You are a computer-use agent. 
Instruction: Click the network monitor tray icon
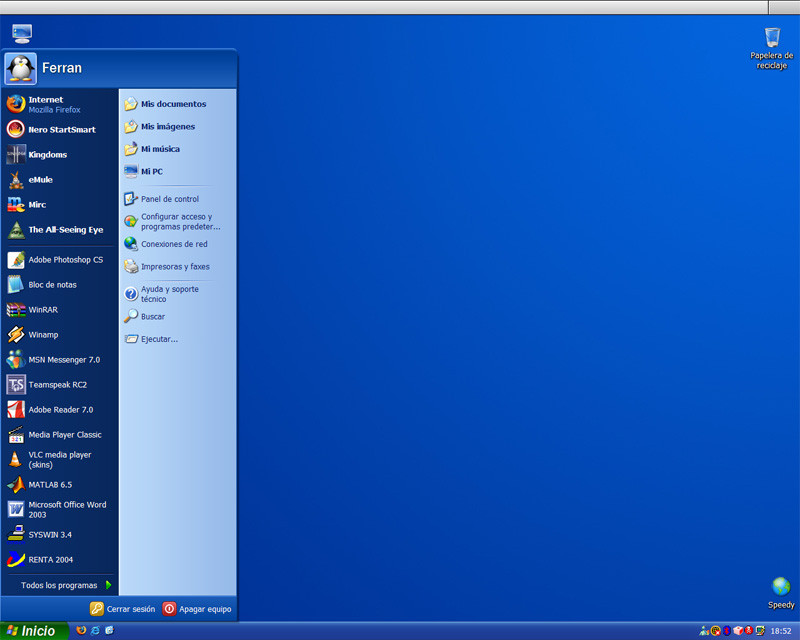point(760,631)
